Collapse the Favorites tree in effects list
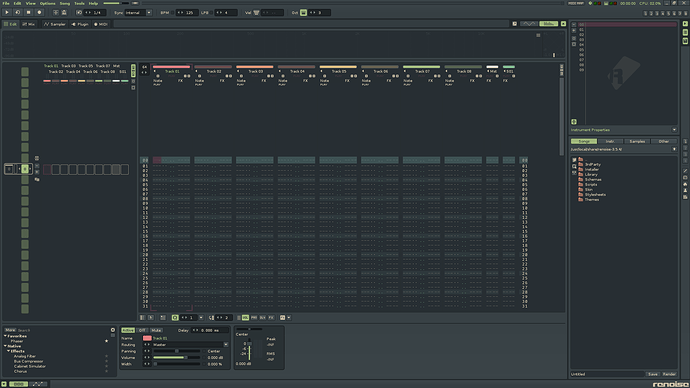This screenshot has width=690, height=388. coord(5,336)
